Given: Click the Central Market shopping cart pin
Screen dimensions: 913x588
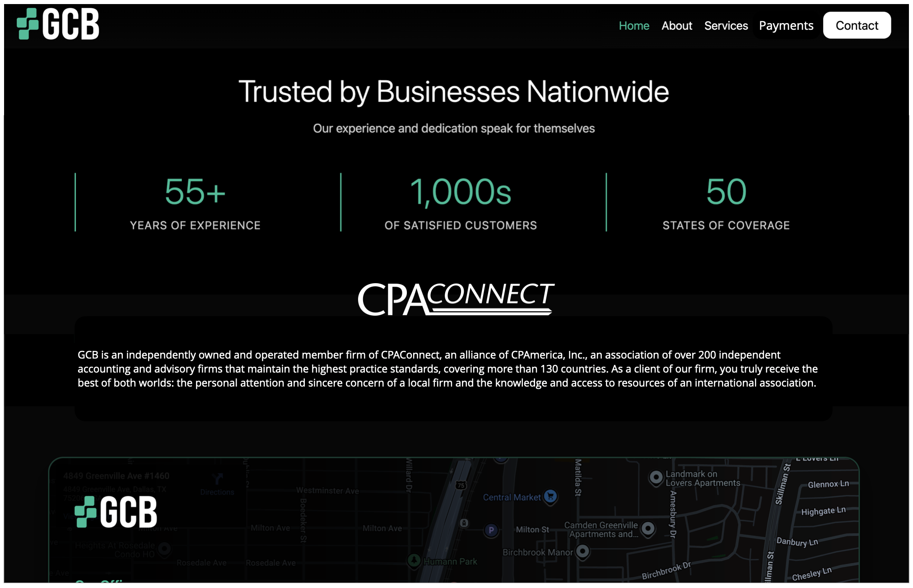Looking at the screenshot, I should (550, 496).
